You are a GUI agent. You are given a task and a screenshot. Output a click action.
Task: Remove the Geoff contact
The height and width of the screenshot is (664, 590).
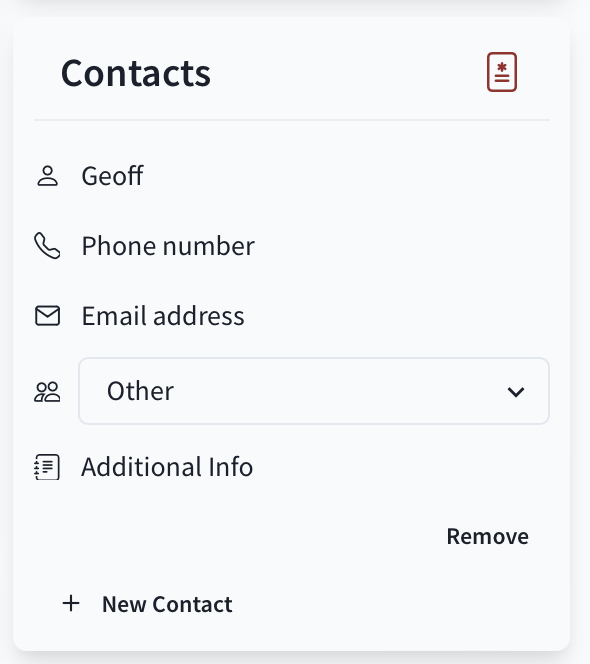488,537
